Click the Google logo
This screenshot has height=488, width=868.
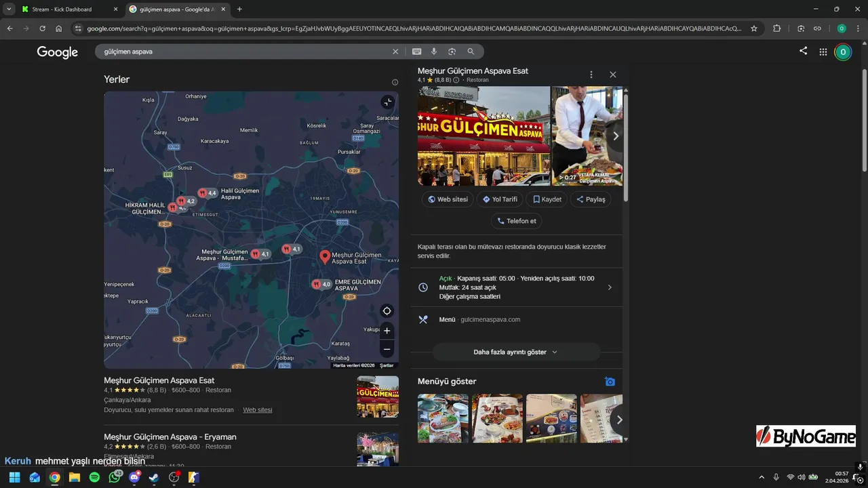[58, 52]
